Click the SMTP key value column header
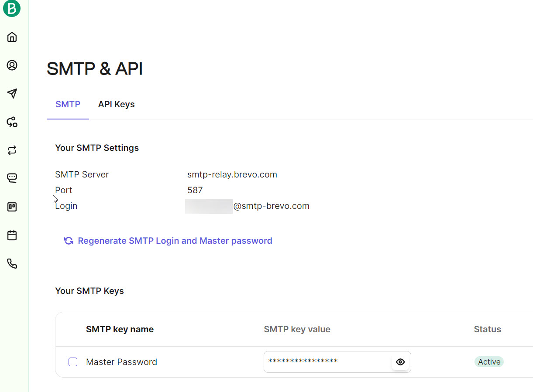This screenshot has height=392, width=533. (x=297, y=329)
